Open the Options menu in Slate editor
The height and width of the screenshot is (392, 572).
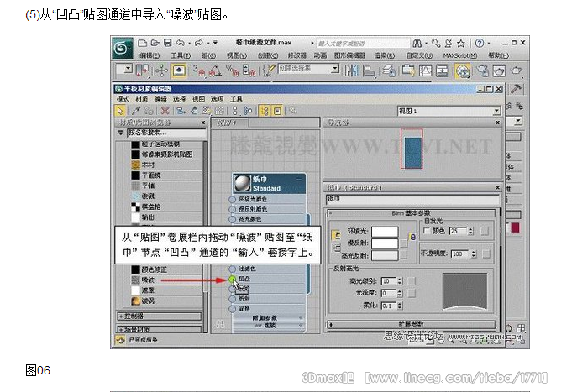[x=217, y=99]
